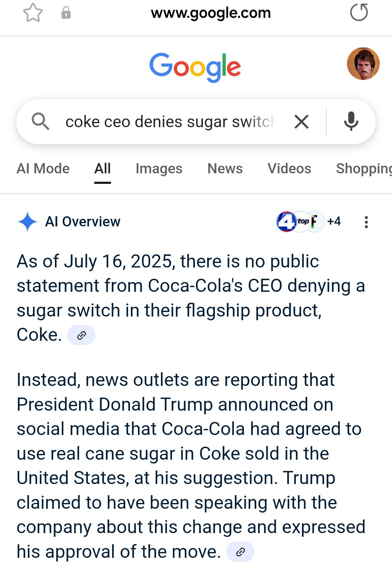The width and height of the screenshot is (392, 576).
Task: Tap the www.google.com address bar
Action: [x=211, y=13]
